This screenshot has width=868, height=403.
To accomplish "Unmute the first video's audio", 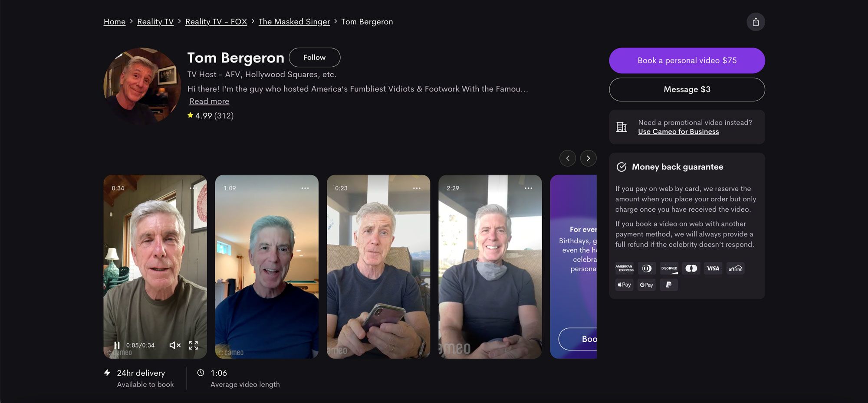I will 175,345.
